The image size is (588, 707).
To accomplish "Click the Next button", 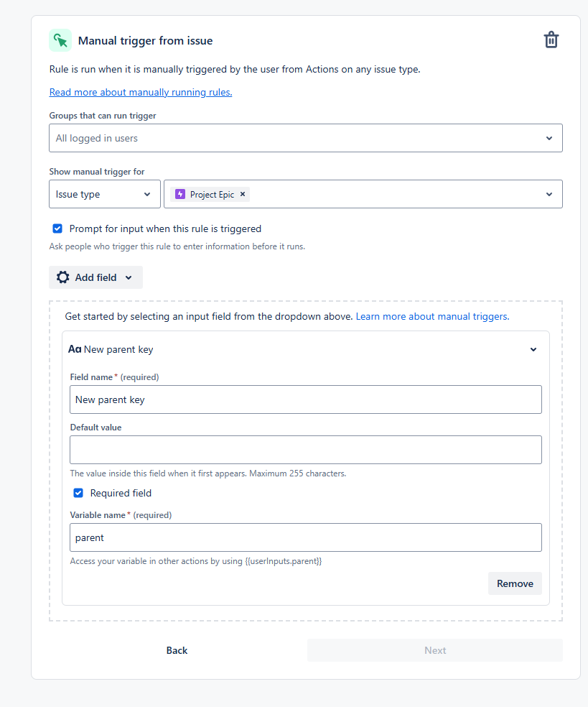I will [434, 650].
